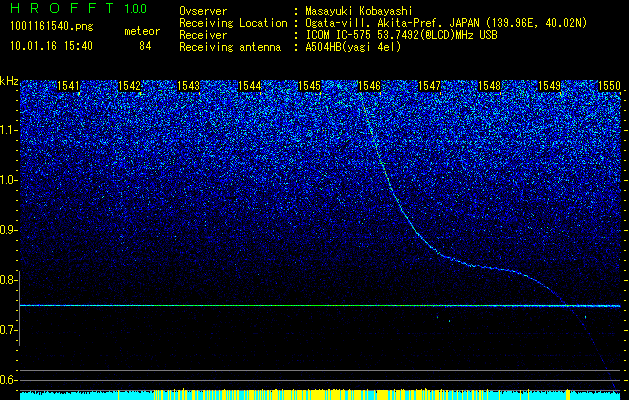629x400 pixels.
Task: Click the date stamp 10.01.16 15:40
Action: pyautogui.click(x=51, y=46)
